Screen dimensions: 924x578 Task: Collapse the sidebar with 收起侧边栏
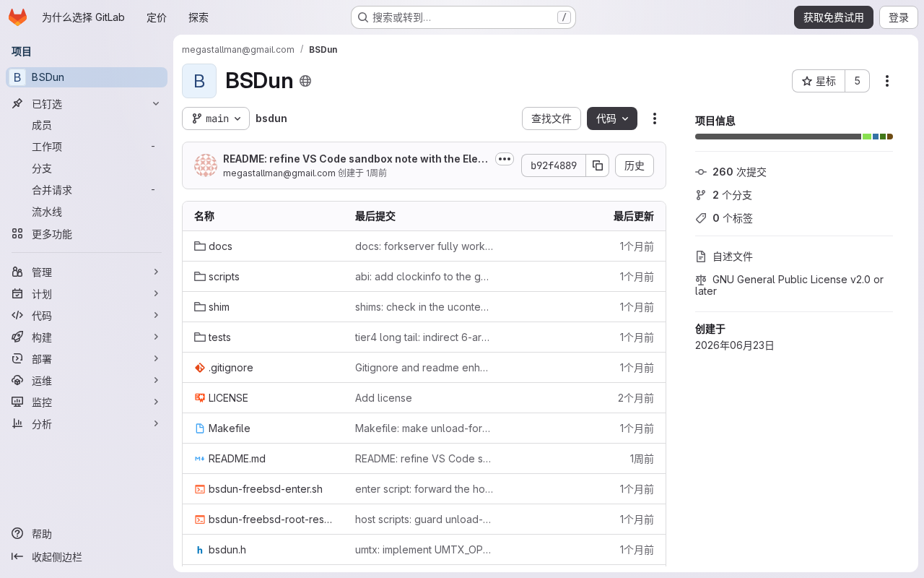click(87, 557)
